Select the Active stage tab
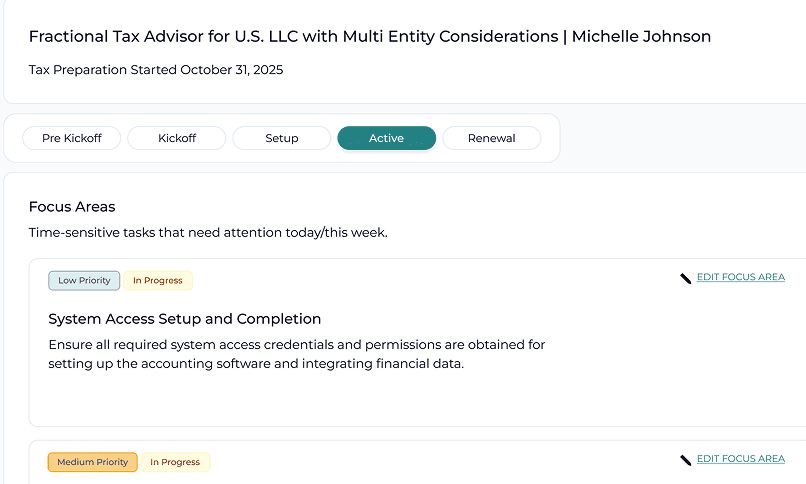Screen dimensions: 806x484 point(387,138)
